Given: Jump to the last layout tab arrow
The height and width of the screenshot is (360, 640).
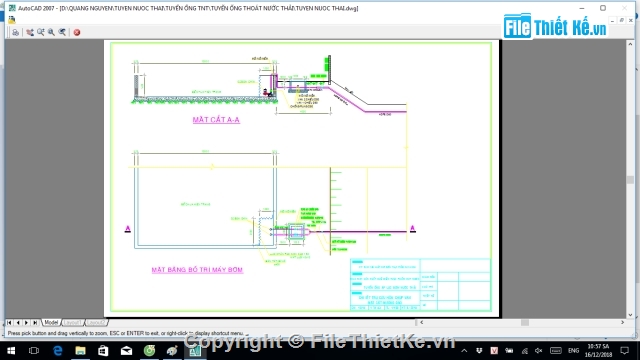Looking at the screenshot, I should point(35,322).
